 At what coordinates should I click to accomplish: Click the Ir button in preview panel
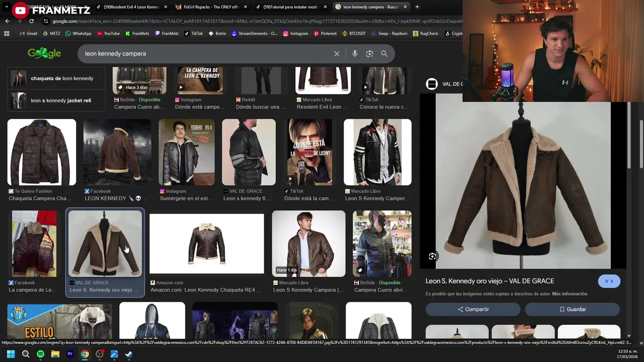[609, 281]
